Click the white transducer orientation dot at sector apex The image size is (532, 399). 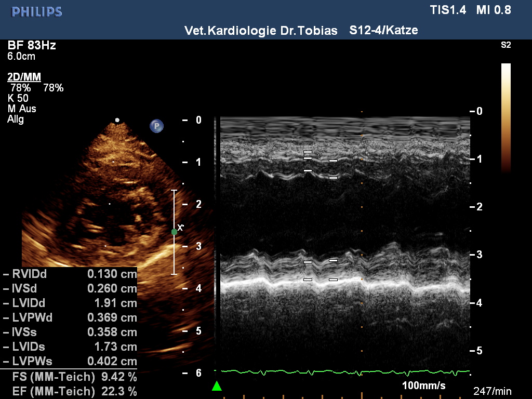pyautogui.click(x=117, y=120)
